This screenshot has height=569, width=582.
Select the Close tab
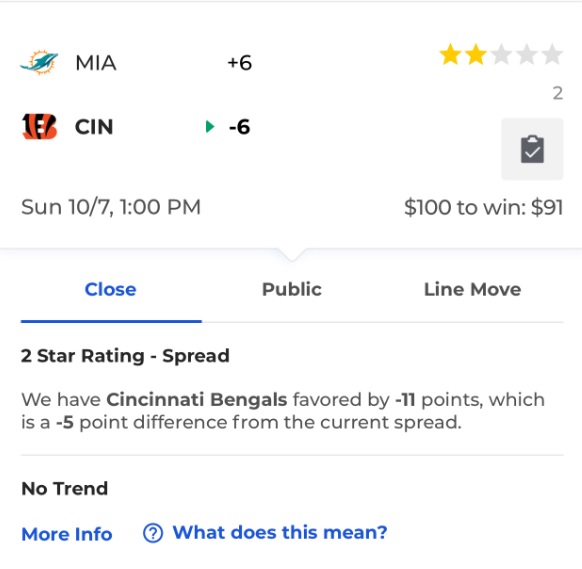(x=111, y=290)
